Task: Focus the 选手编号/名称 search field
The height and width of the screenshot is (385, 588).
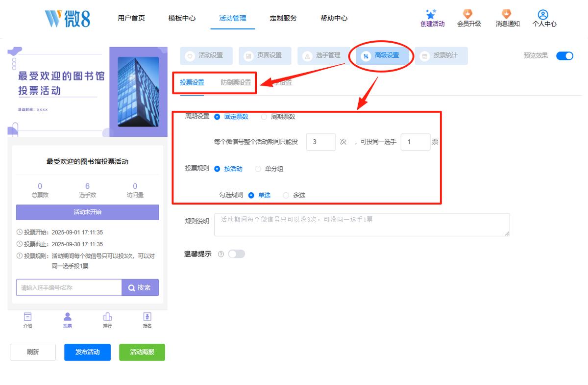Action: [x=69, y=287]
